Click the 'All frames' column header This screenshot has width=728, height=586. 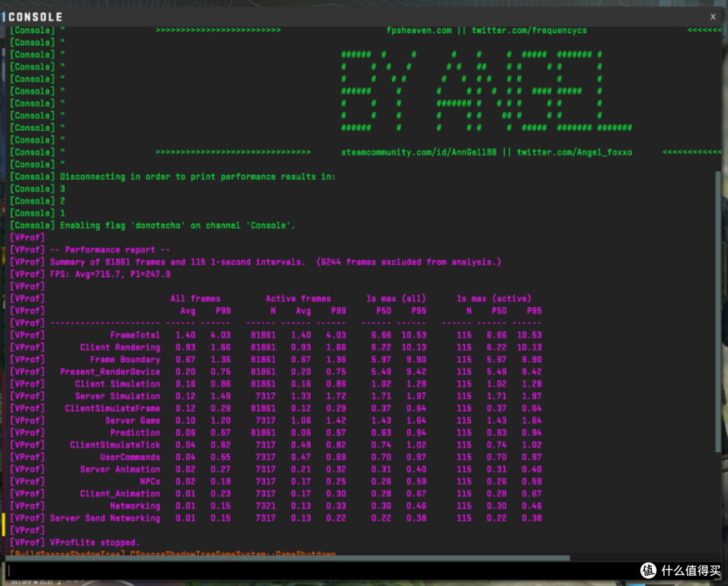tap(195, 299)
